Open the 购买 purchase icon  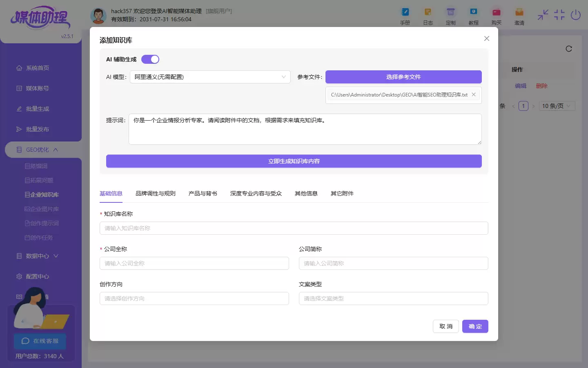497,16
